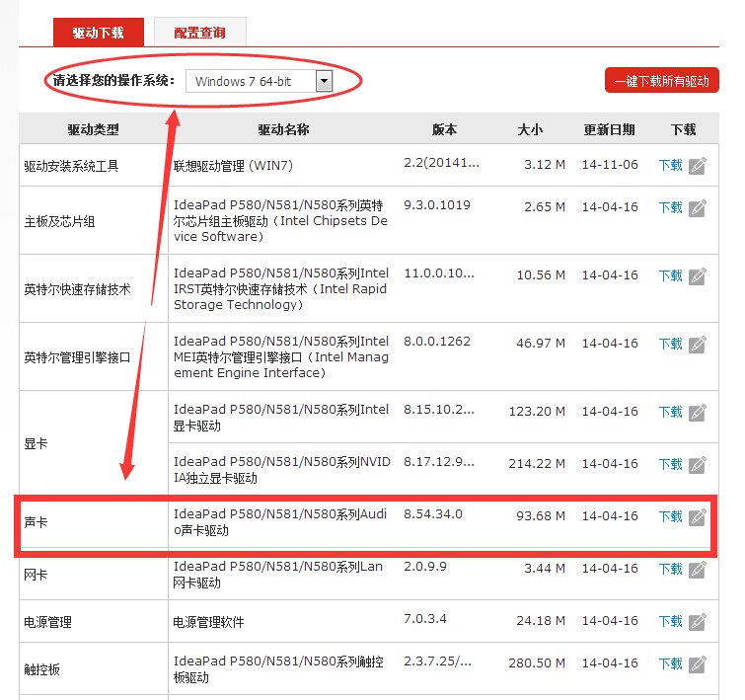Click the 更新日期 column header
The height and width of the screenshot is (700, 745).
pyautogui.click(x=609, y=129)
